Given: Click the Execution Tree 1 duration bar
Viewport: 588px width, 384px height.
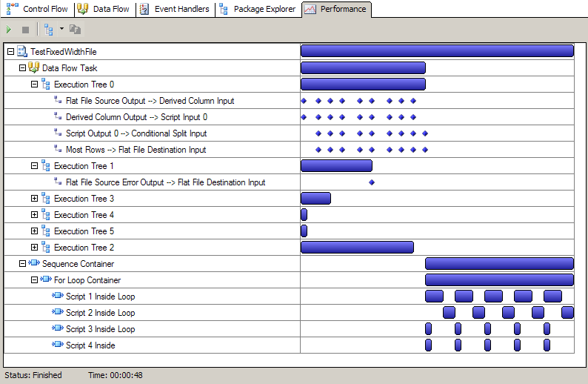Looking at the screenshot, I should (x=336, y=166).
